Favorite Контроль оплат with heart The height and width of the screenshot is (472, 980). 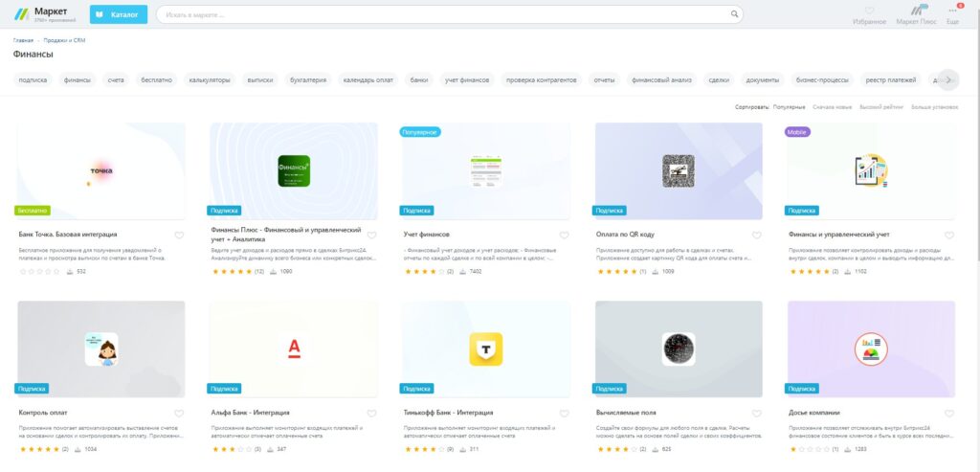[179, 414]
